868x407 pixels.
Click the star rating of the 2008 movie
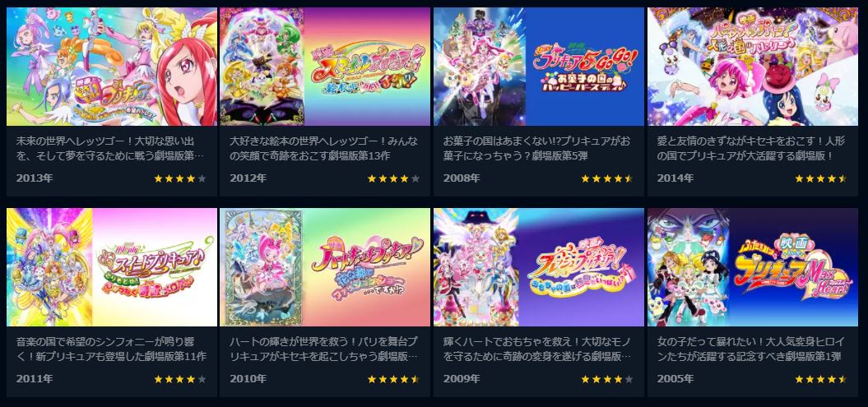click(607, 178)
